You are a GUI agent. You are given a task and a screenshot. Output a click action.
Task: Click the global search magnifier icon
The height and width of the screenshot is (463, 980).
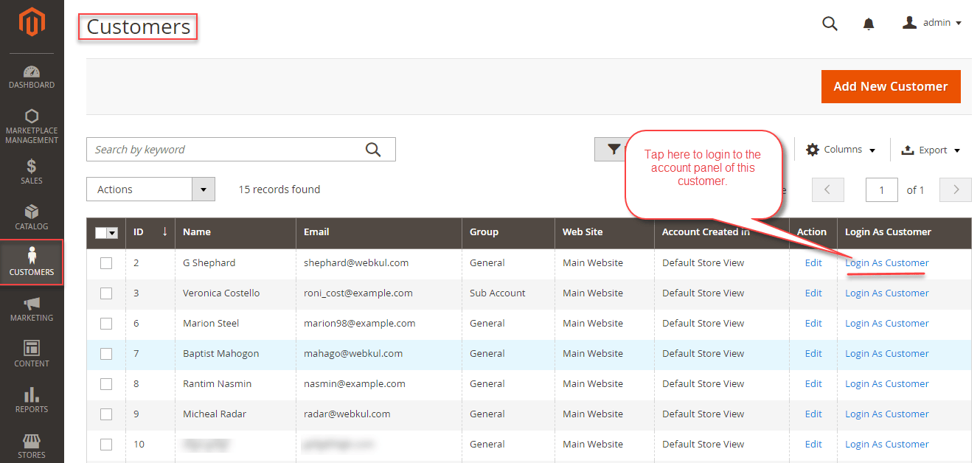pos(830,24)
